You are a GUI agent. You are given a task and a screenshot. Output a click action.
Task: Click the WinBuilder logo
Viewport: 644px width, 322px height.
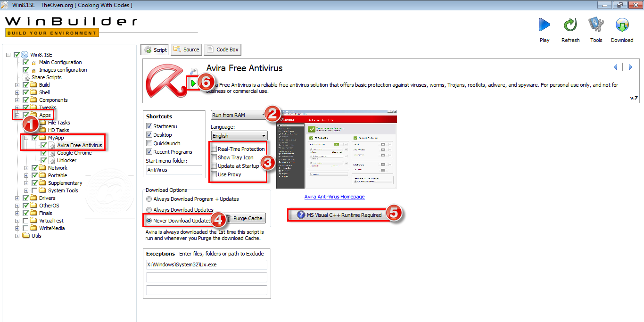71,26
